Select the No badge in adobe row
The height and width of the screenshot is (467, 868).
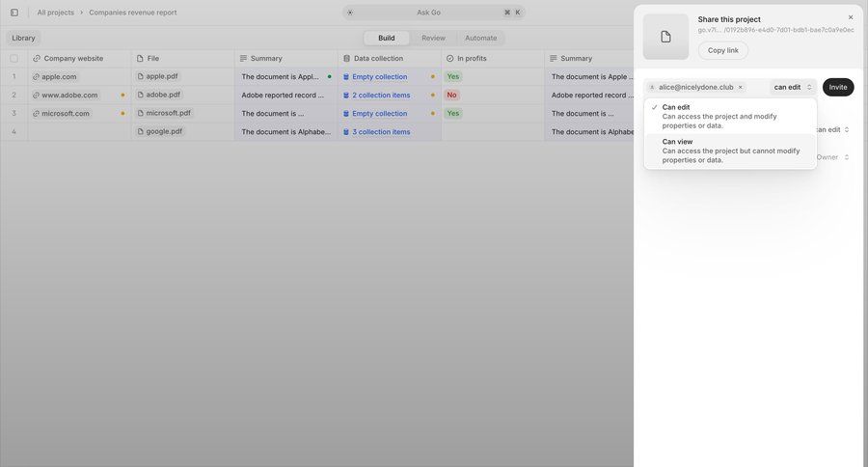[451, 95]
